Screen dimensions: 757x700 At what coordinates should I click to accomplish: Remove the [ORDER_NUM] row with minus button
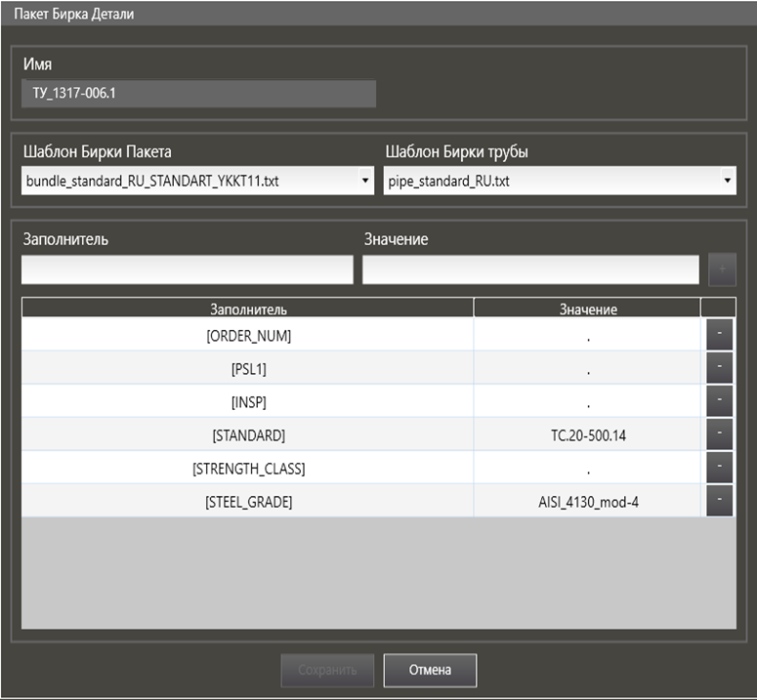[719, 334]
